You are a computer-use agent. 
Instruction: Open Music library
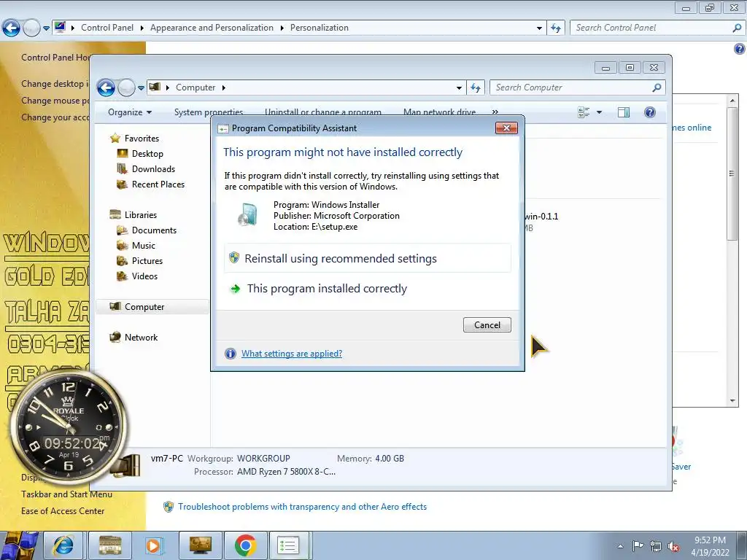[144, 245]
